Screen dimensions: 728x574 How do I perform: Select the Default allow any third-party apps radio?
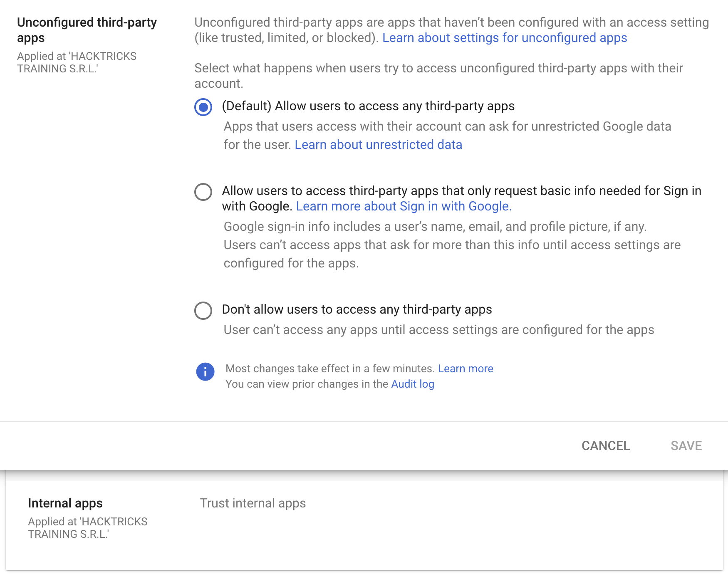pyautogui.click(x=203, y=107)
